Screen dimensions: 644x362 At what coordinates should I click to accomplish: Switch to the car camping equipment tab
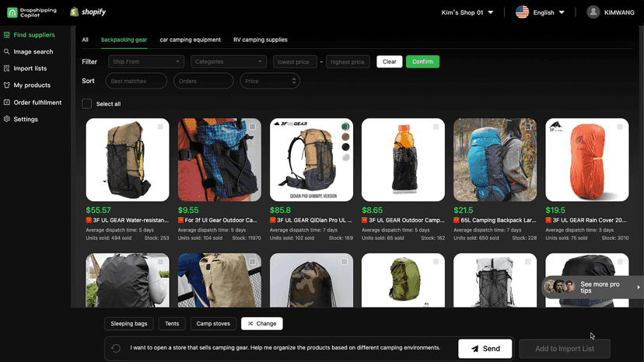[x=190, y=40]
